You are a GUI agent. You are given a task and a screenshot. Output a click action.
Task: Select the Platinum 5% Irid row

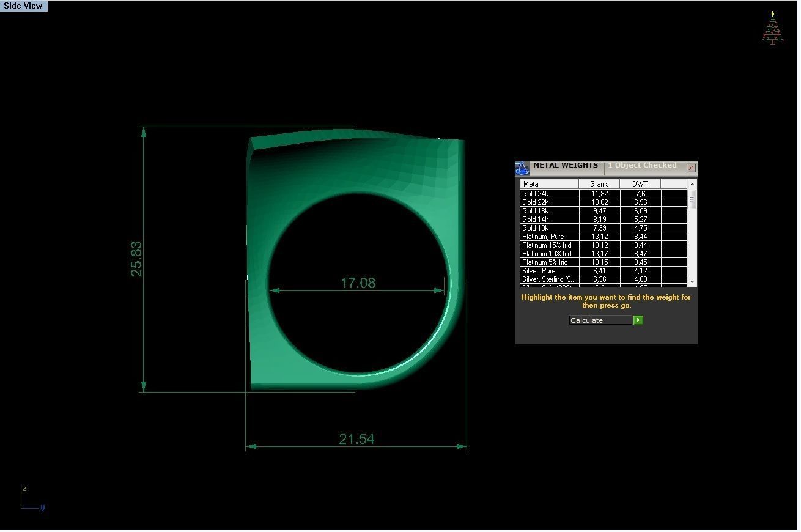click(x=604, y=262)
